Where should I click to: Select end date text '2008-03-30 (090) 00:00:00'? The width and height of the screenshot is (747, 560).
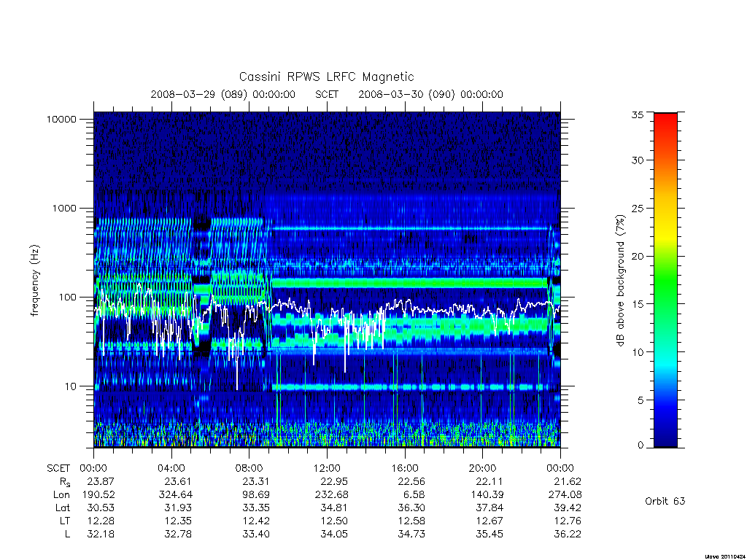[x=430, y=94]
